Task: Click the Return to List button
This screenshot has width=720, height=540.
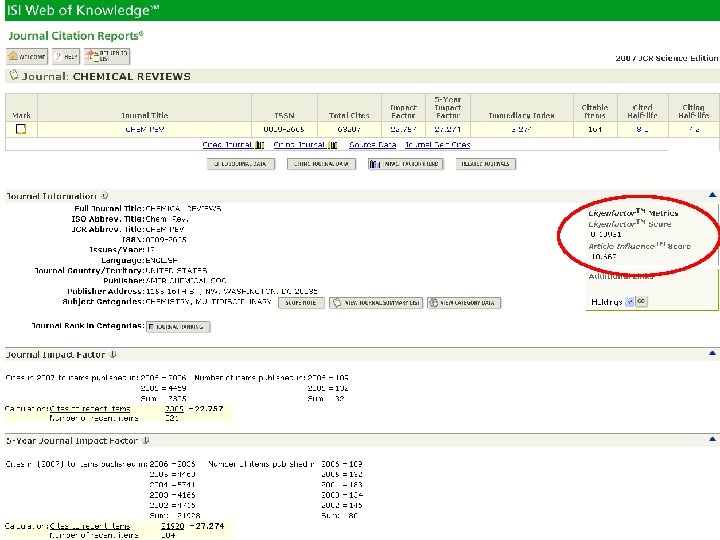Action: point(107,56)
